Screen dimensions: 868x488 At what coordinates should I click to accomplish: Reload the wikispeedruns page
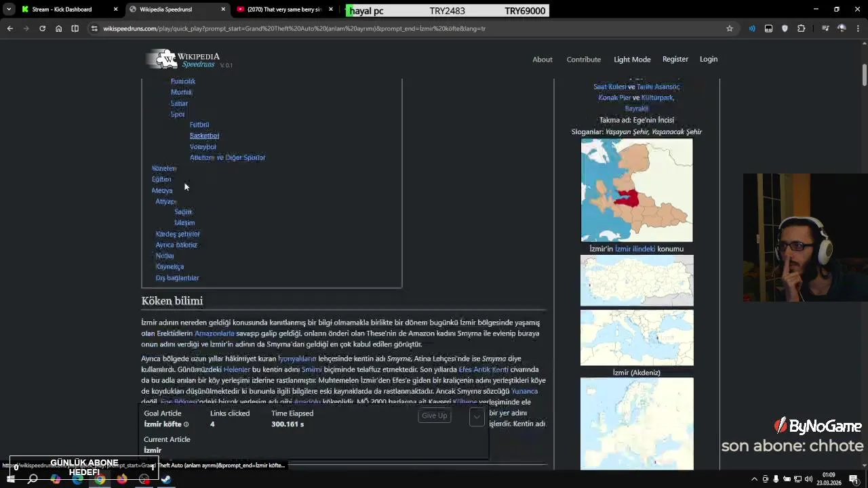pos(42,28)
